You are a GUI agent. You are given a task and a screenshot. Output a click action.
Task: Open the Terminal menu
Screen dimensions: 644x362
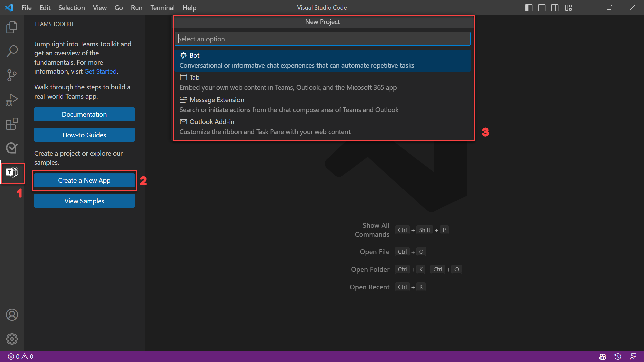tap(161, 7)
